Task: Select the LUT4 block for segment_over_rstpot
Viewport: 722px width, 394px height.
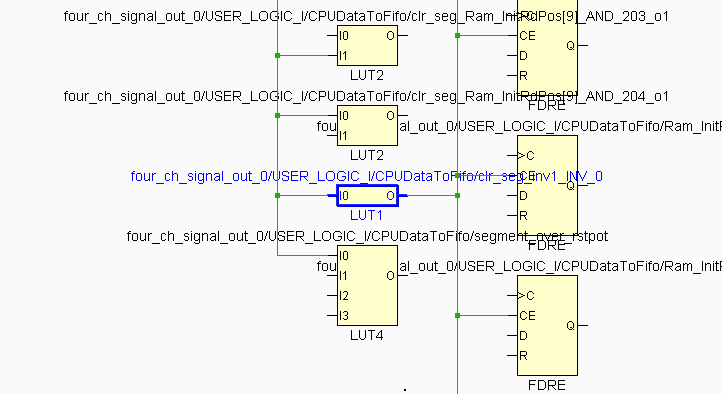Action: [367, 285]
